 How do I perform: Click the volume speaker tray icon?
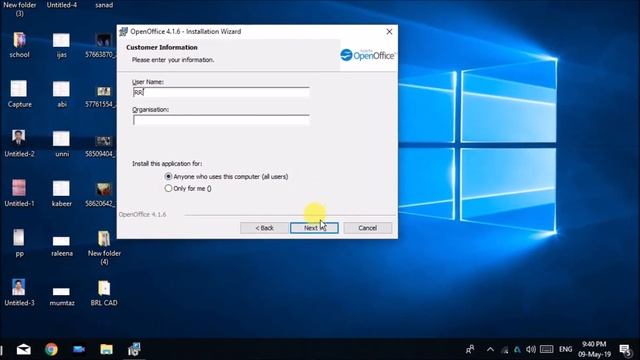point(531,349)
